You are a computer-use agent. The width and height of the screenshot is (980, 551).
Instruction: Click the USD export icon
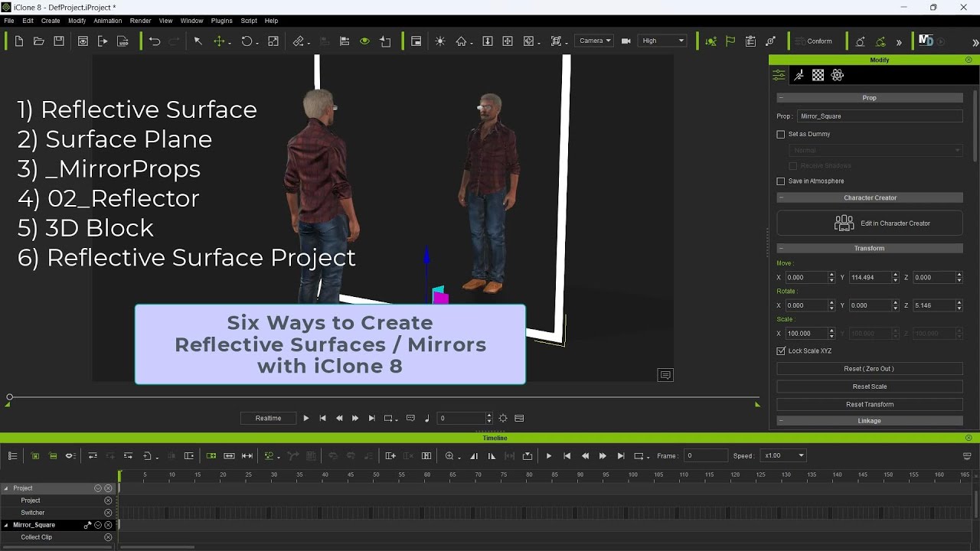coord(122,41)
